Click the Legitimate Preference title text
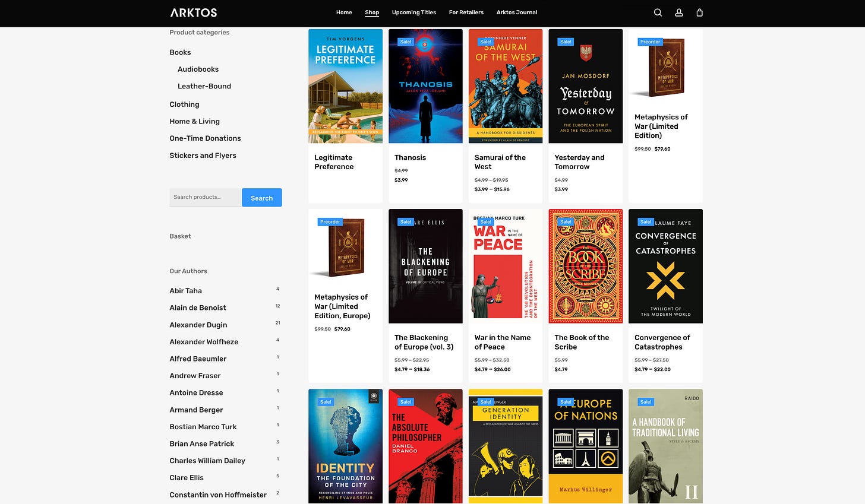Viewport: 865px width, 504px height. click(x=334, y=162)
